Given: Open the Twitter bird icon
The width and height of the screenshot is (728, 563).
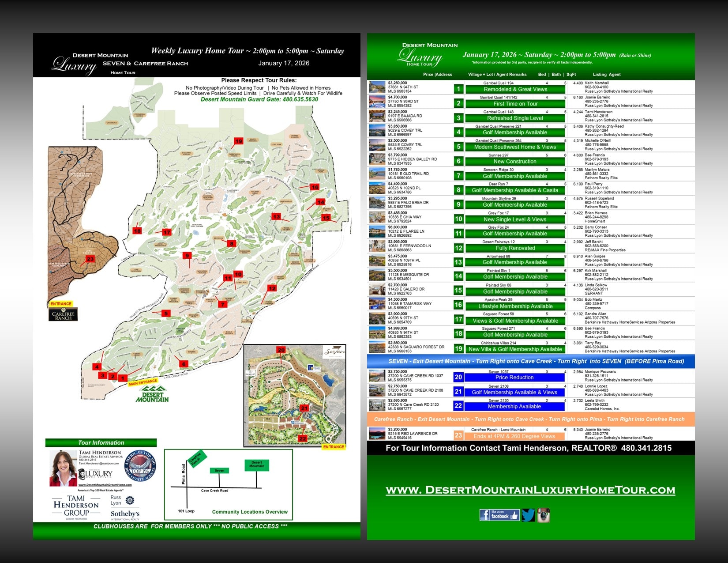Looking at the screenshot, I should pyautogui.click(x=528, y=515).
